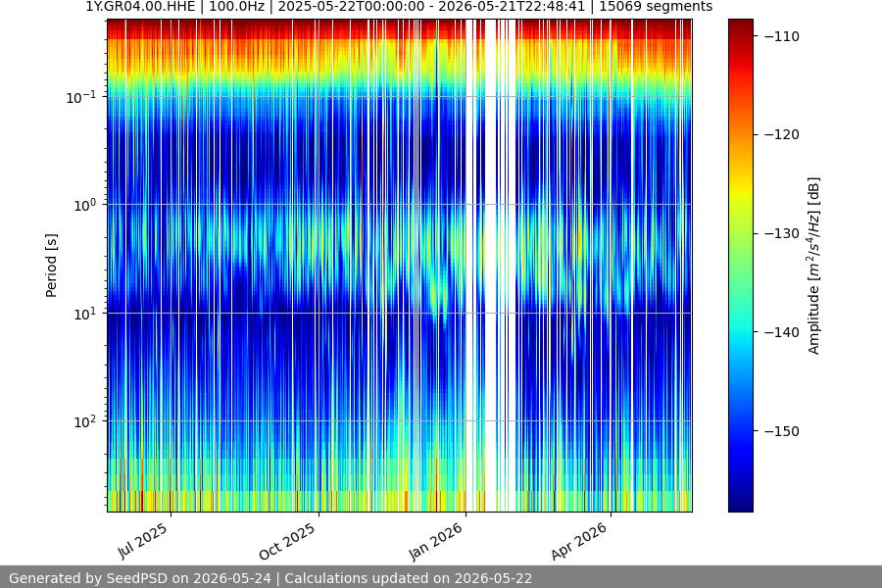Click the 'Jul 2025' x-axis label

click(x=143, y=541)
